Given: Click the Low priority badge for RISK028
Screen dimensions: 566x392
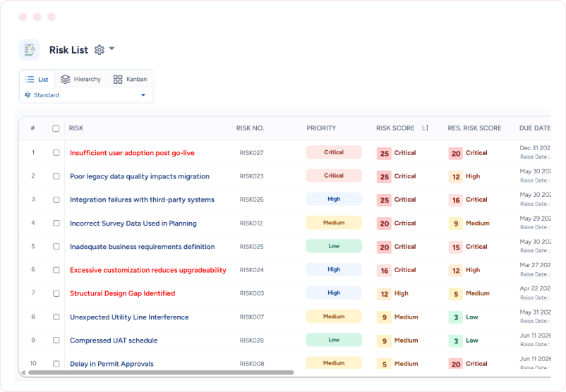Looking at the screenshot, I should [334, 340].
